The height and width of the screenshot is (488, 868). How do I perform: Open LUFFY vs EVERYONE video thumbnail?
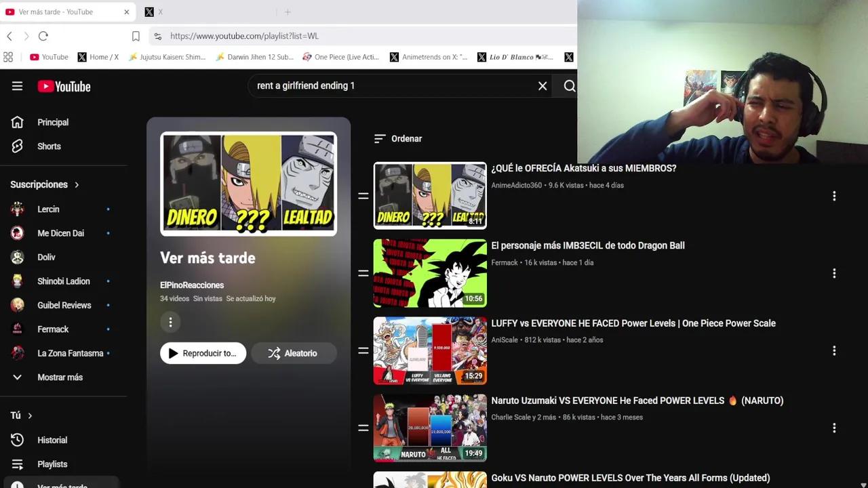(430, 350)
